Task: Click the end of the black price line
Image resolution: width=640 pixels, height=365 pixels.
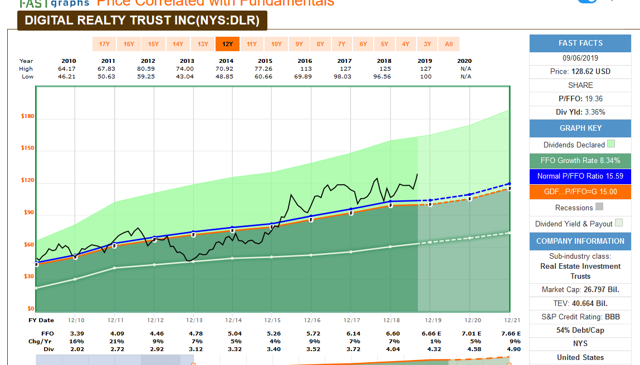Action: pyautogui.click(x=417, y=175)
